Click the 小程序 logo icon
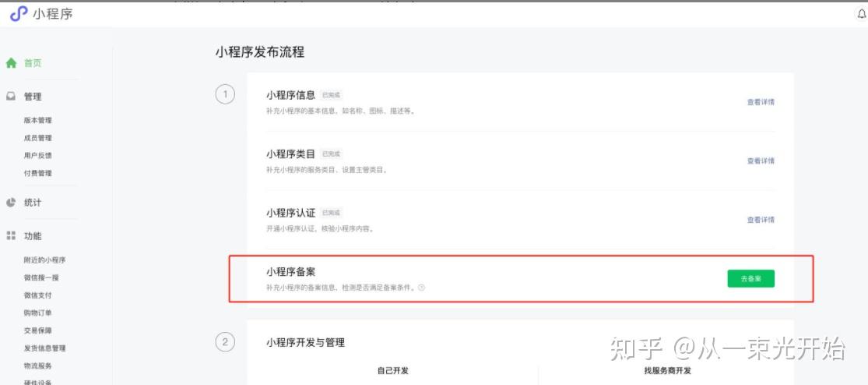The image size is (868, 385). 19,13
